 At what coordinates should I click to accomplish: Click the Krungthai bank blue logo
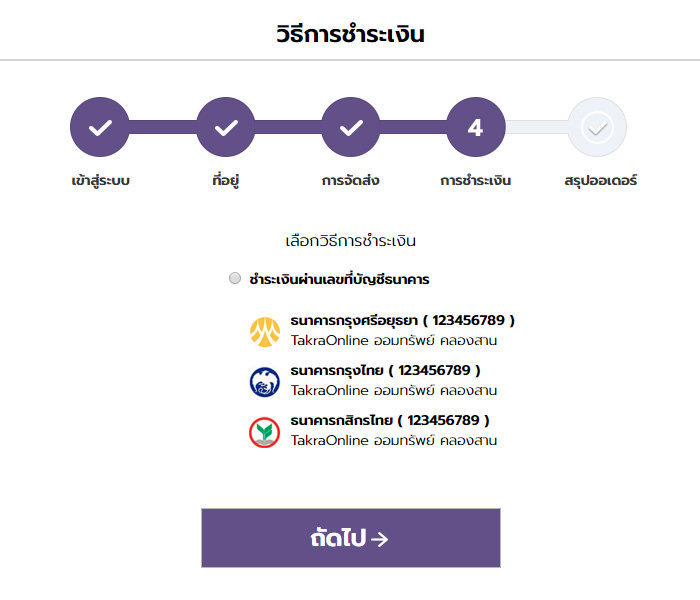point(265,381)
